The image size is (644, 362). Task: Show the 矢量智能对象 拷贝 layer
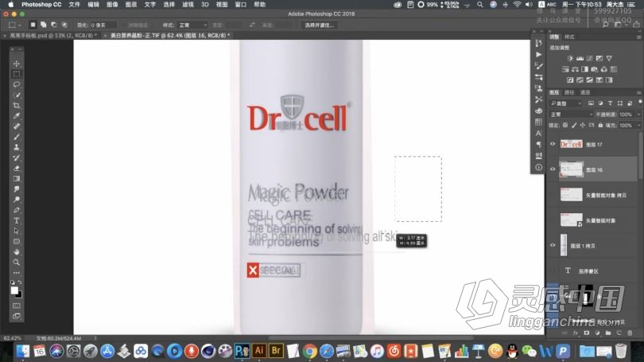(x=553, y=195)
